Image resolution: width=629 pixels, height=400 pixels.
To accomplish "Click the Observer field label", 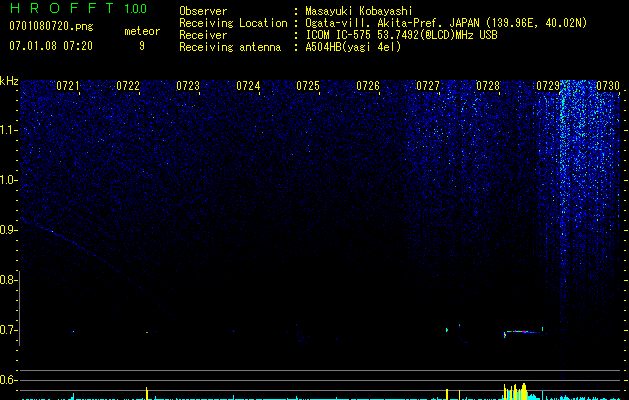I will [x=203, y=12].
